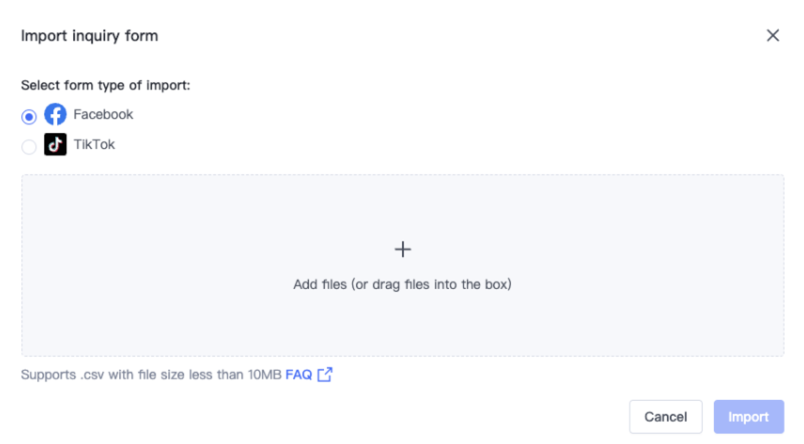Click the "drag files into the box" hint
Image resolution: width=804 pixels, height=444 pixels.
pos(440,284)
